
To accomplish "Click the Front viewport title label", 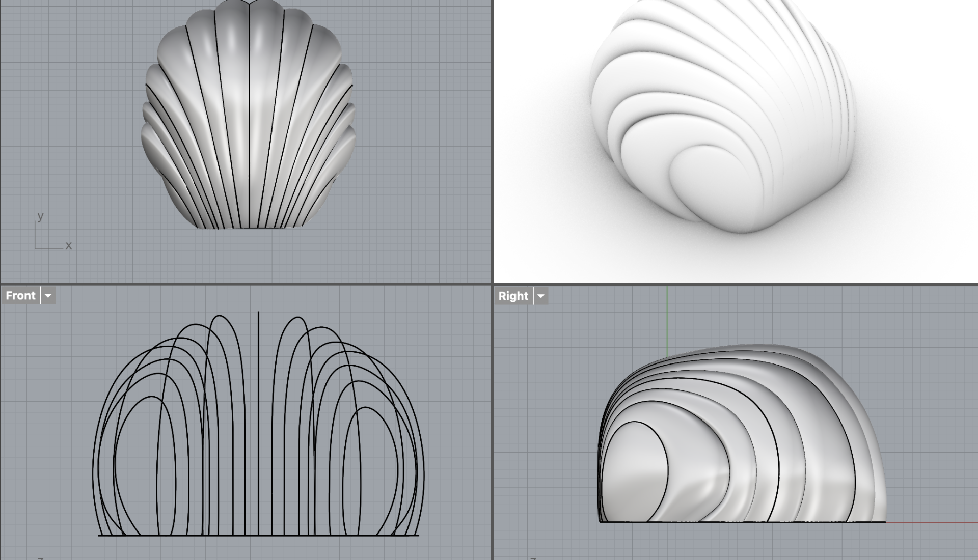I will (20, 296).
